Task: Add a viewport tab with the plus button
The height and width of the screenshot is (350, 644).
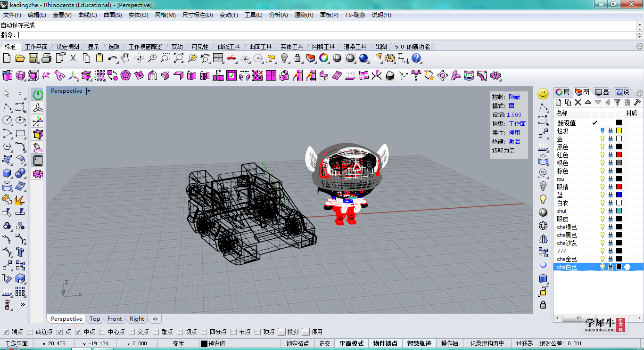Action: [155, 319]
